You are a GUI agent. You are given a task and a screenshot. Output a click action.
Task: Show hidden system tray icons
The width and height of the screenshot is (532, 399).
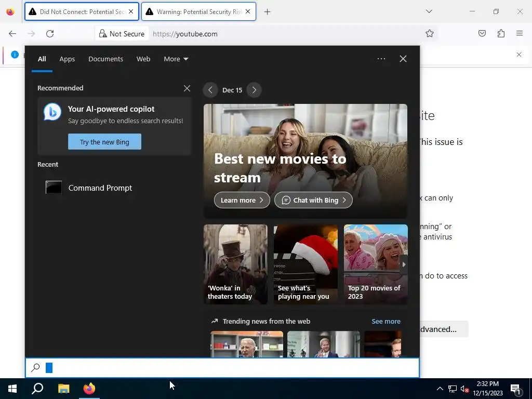440,389
